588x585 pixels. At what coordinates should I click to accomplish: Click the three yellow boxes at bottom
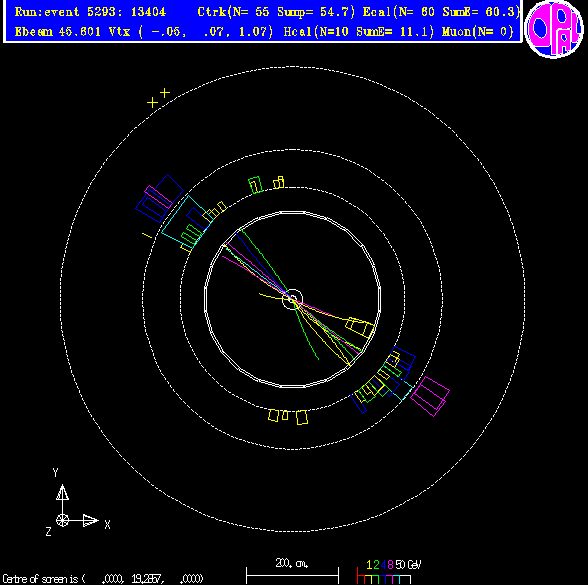click(x=288, y=416)
